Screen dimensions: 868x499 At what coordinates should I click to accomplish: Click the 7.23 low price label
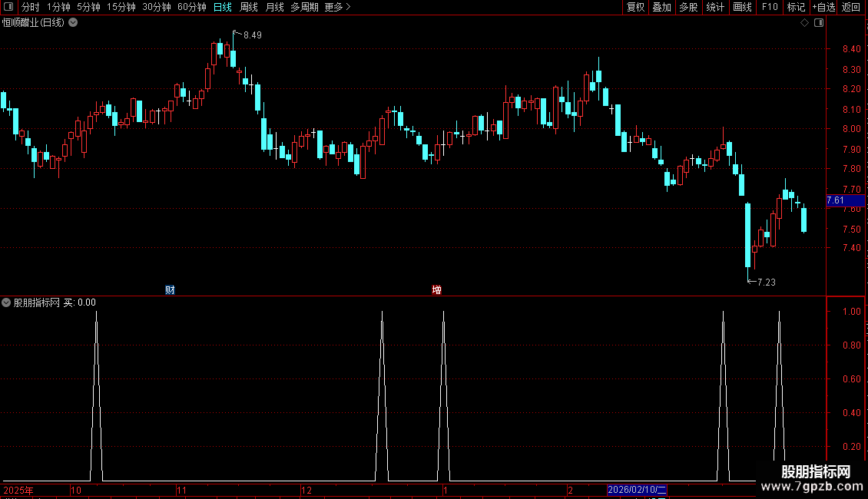[766, 283]
